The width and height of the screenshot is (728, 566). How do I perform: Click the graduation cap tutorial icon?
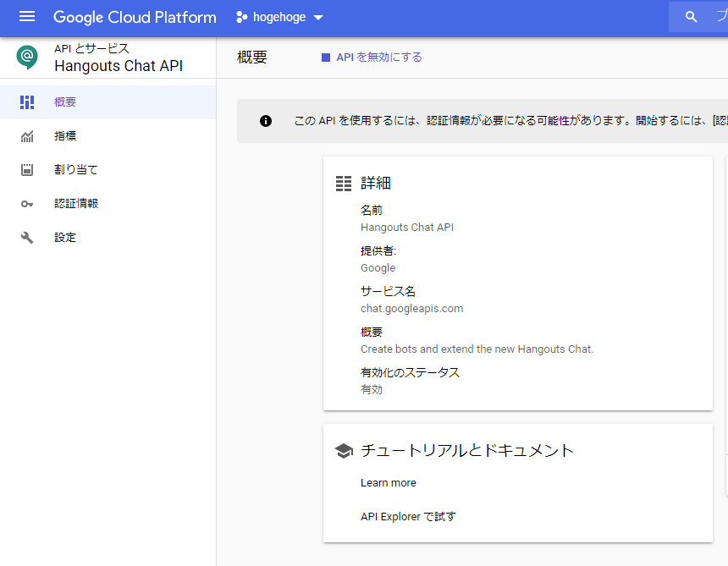click(344, 450)
